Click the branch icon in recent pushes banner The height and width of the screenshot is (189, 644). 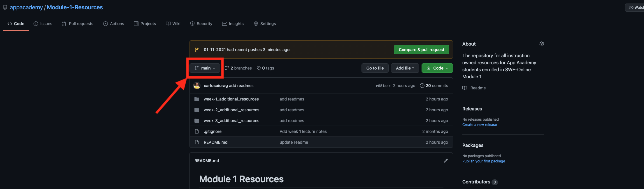click(197, 50)
